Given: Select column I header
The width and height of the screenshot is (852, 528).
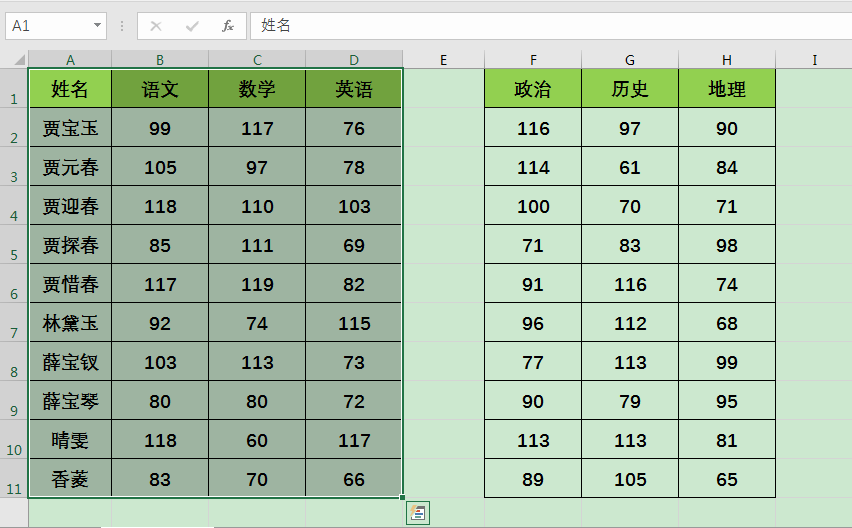Looking at the screenshot, I should (814, 60).
